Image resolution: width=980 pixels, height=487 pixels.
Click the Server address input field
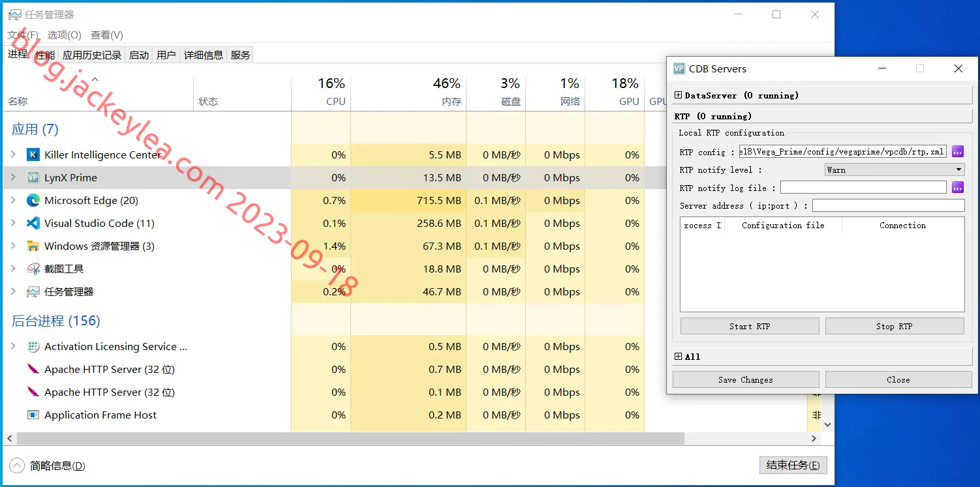[x=889, y=206]
